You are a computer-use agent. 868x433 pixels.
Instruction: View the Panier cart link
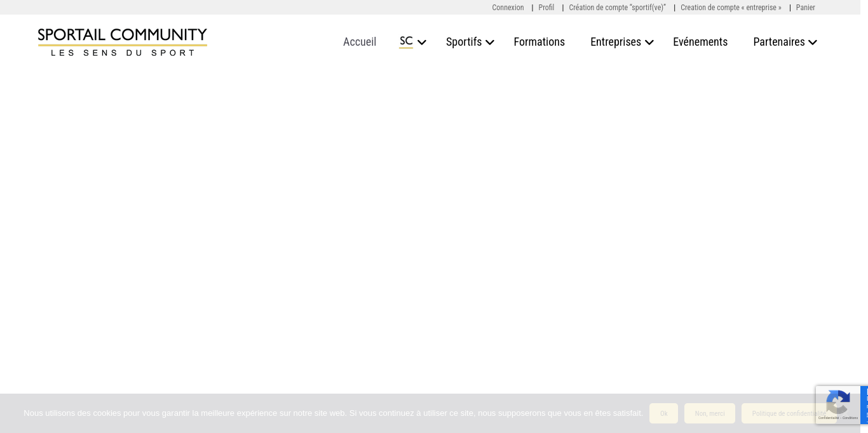click(x=805, y=8)
